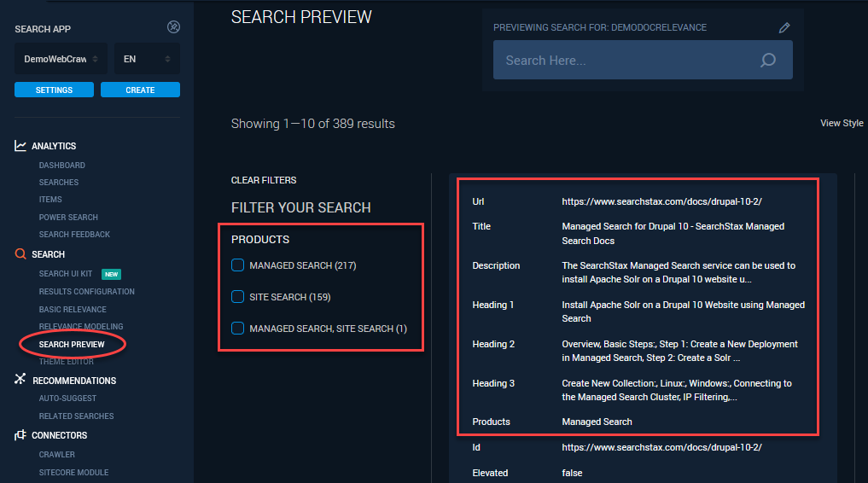Open Results Configuration

(x=86, y=291)
